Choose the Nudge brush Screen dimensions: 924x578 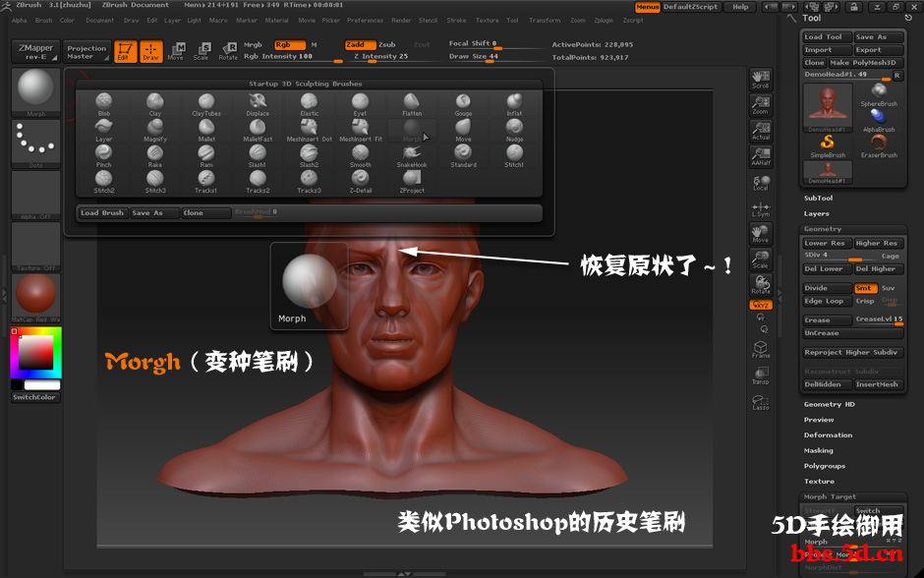pyautogui.click(x=514, y=130)
